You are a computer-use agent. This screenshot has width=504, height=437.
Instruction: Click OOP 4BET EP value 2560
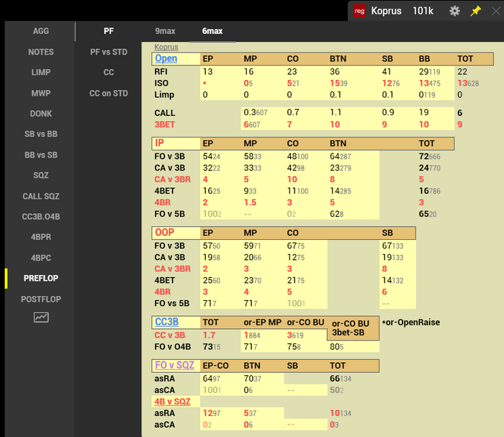[x=212, y=281]
